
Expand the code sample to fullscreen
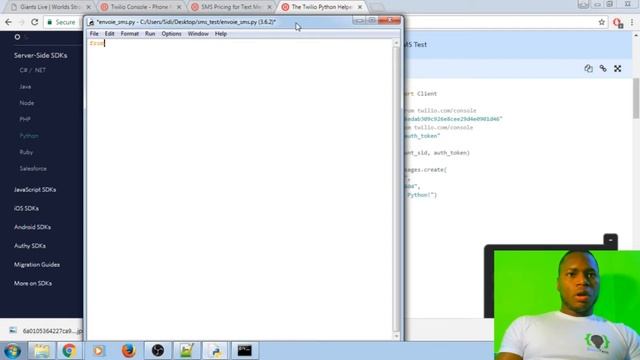pyautogui.click(x=618, y=69)
